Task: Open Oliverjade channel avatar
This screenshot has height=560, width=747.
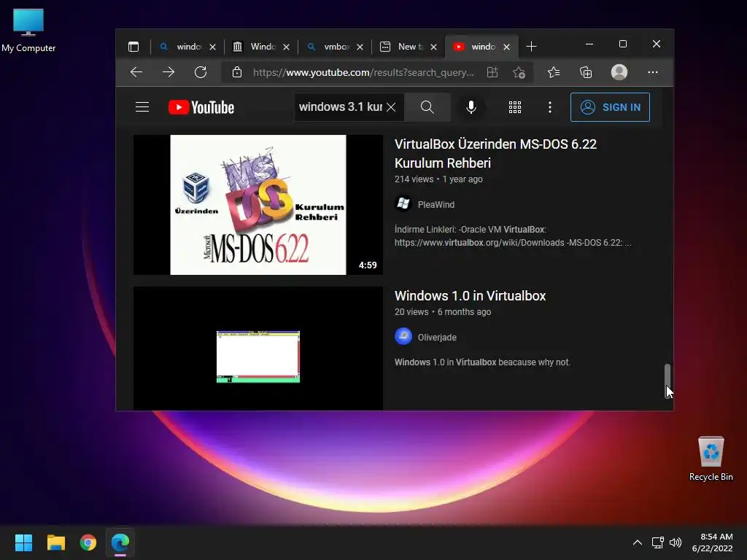Action: [403, 337]
